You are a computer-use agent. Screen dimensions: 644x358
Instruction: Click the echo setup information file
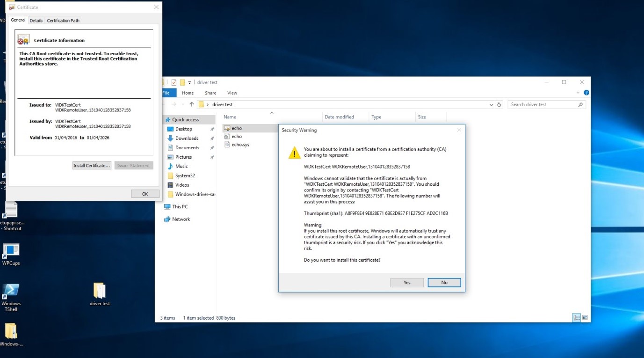click(x=236, y=136)
